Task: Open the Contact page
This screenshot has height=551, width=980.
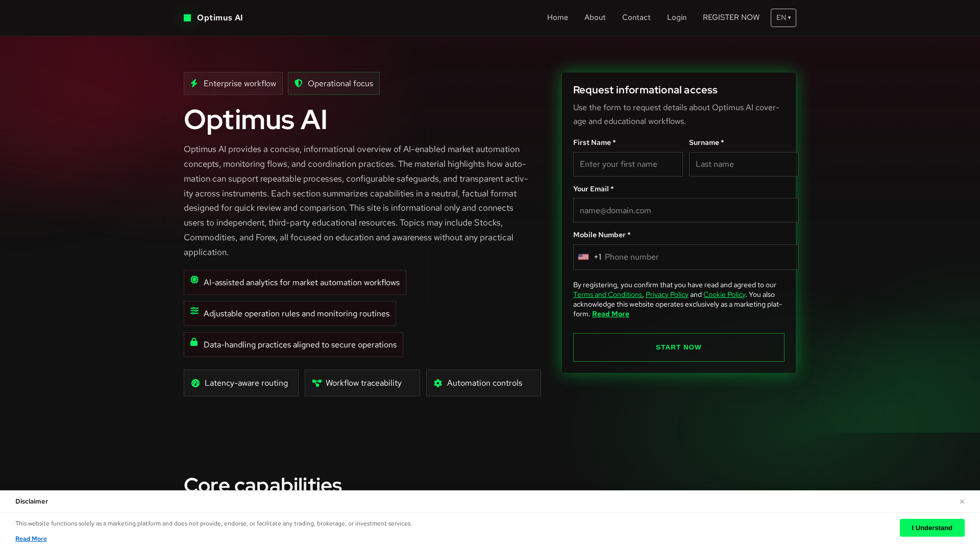Action: point(636,17)
